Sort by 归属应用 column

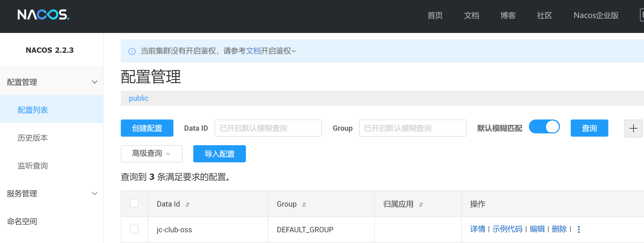click(421, 204)
